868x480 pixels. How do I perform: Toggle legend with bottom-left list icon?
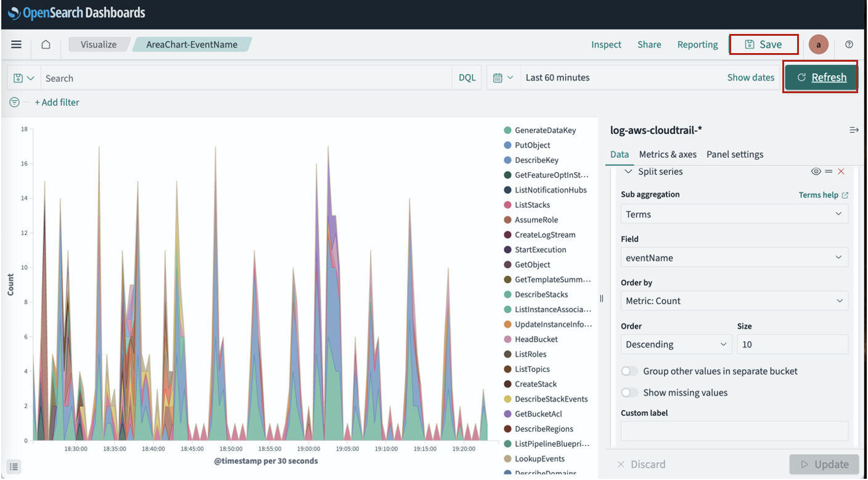[x=14, y=466]
